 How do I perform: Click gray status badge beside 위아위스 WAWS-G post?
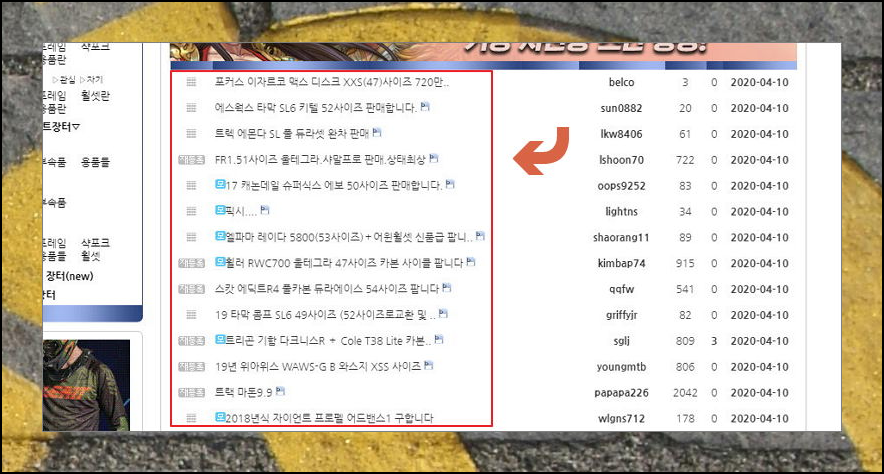[191, 367]
